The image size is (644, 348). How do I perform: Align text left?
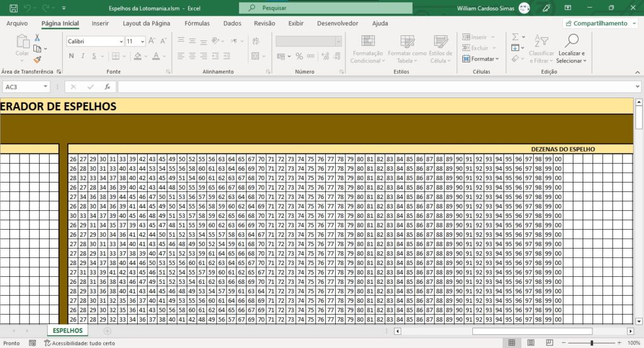pos(180,56)
